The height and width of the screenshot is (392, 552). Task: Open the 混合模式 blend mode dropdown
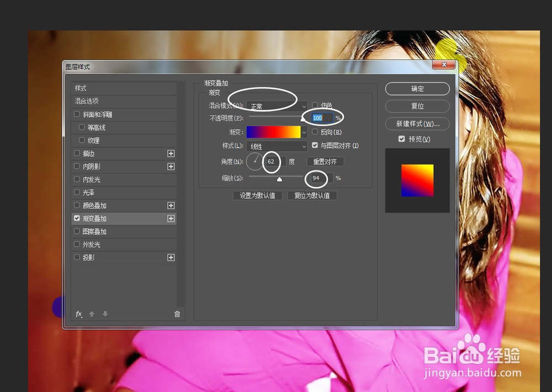point(277,106)
